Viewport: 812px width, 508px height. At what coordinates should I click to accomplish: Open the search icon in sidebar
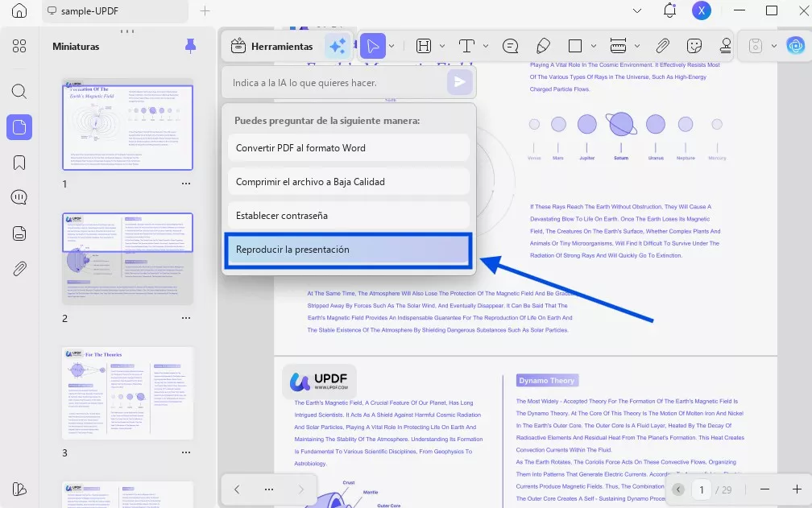(19, 92)
